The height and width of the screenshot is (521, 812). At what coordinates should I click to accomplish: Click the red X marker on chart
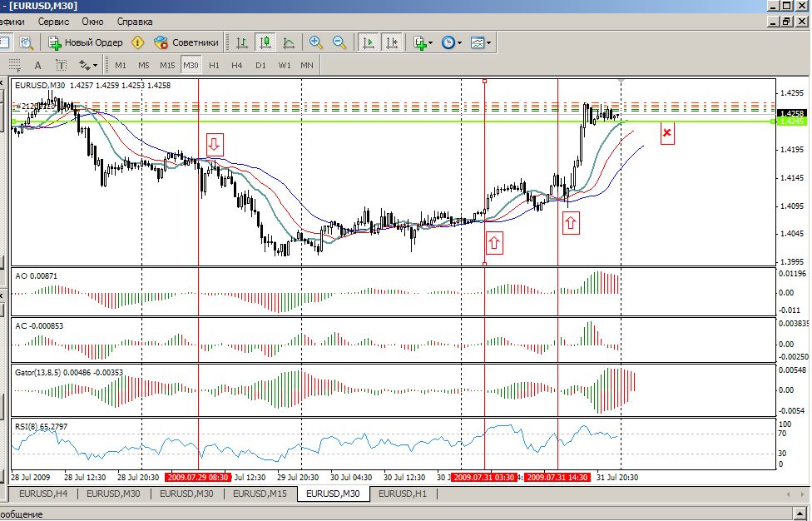click(667, 133)
